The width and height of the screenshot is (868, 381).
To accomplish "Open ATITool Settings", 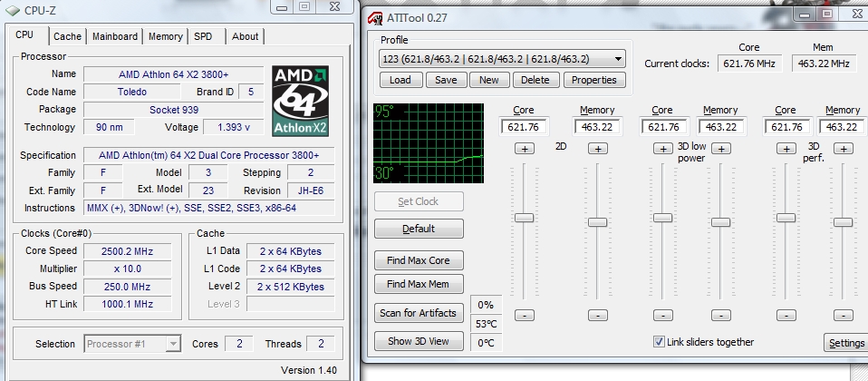I will [846, 343].
